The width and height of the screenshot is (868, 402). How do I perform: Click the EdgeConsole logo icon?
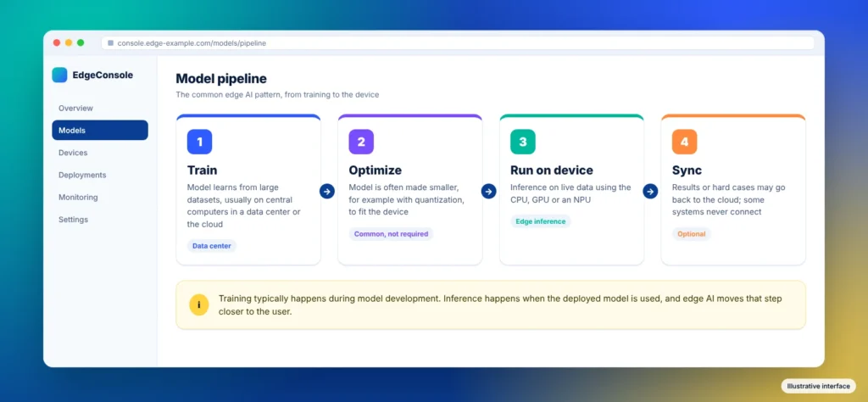(60, 75)
